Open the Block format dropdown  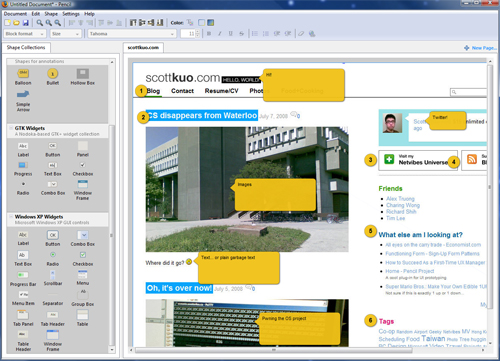pos(24,34)
